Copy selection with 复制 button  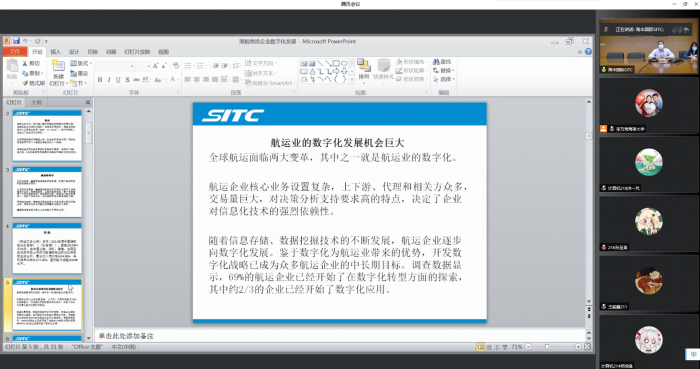tap(32, 73)
